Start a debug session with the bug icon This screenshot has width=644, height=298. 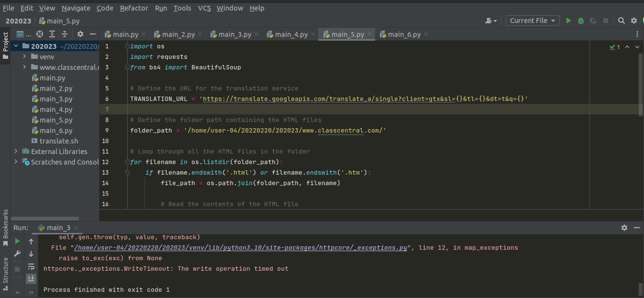coord(580,21)
